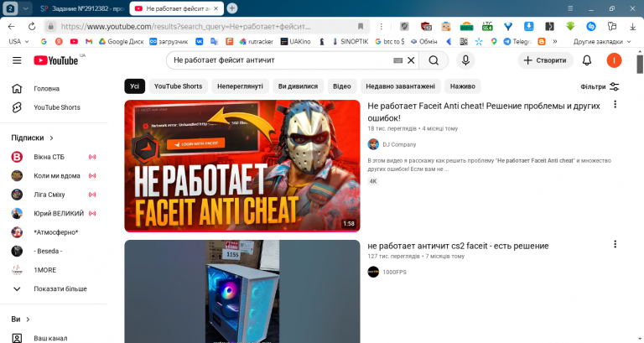
Task: Run search with the magnifier button
Action: pos(434,60)
